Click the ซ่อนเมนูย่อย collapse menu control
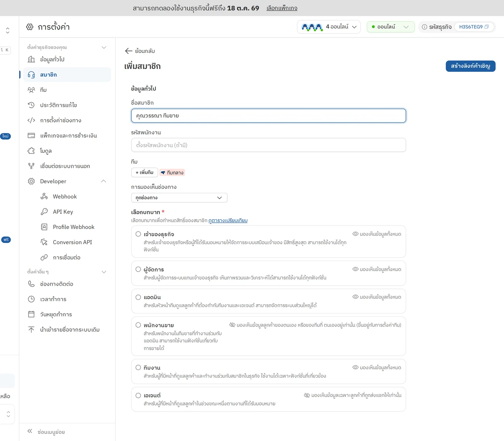Screen dimensions: 504x441 click(x=46, y=432)
